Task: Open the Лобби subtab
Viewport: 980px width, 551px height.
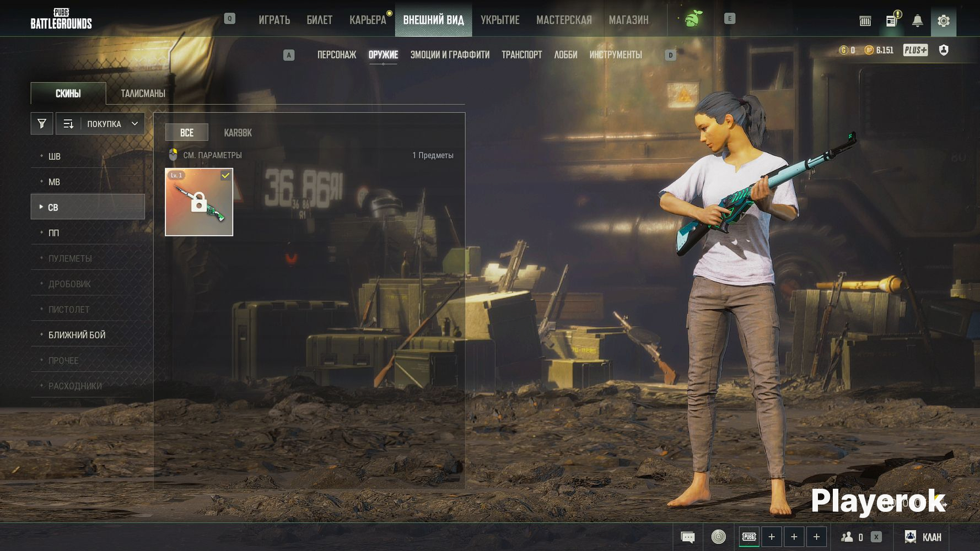Action: pyautogui.click(x=566, y=55)
